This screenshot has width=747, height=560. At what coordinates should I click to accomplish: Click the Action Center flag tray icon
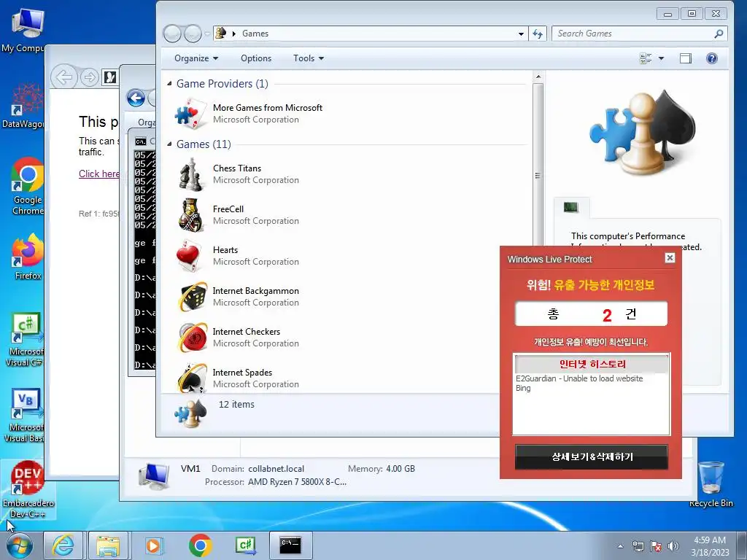pyautogui.click(x=656, y=546)
